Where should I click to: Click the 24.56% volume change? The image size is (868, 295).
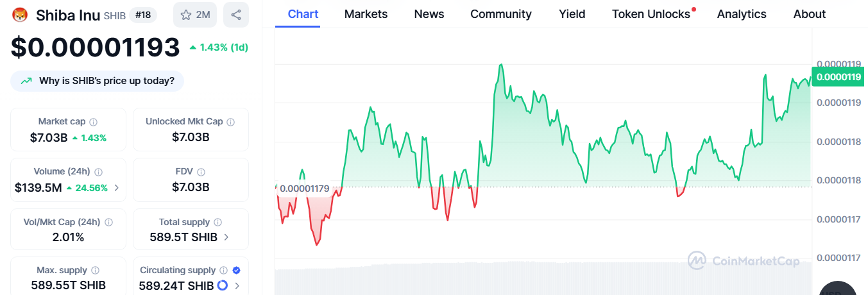87,188
